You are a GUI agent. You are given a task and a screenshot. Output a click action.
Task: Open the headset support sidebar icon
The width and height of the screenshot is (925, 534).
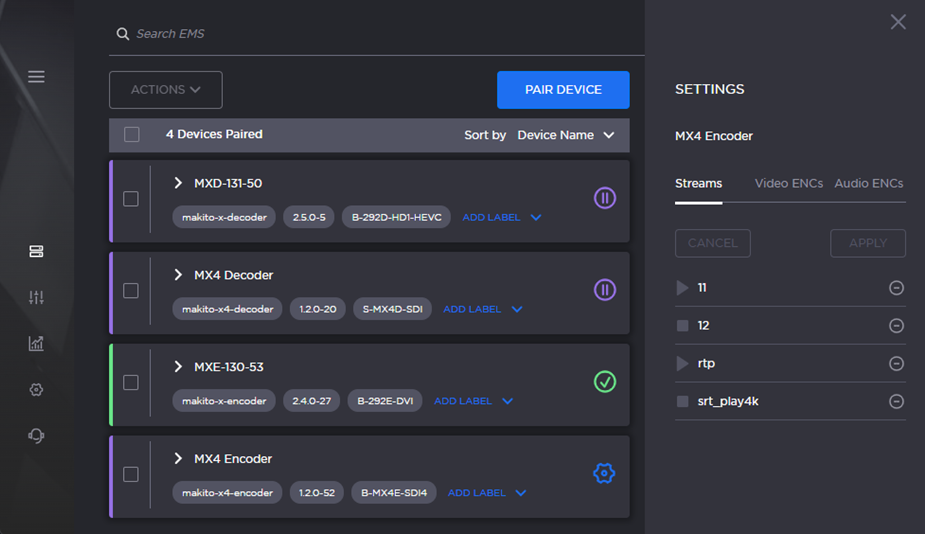pos(36,436)
